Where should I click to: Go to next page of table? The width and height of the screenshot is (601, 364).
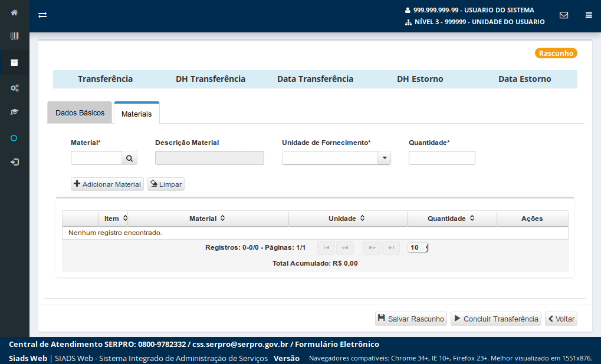pos(372,247)
